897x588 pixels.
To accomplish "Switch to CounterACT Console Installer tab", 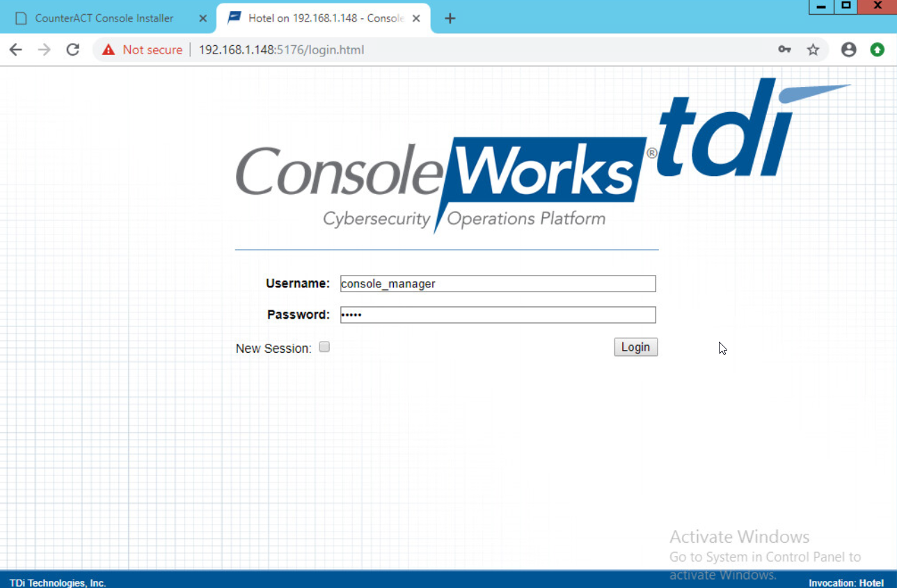I will point(104,18).
